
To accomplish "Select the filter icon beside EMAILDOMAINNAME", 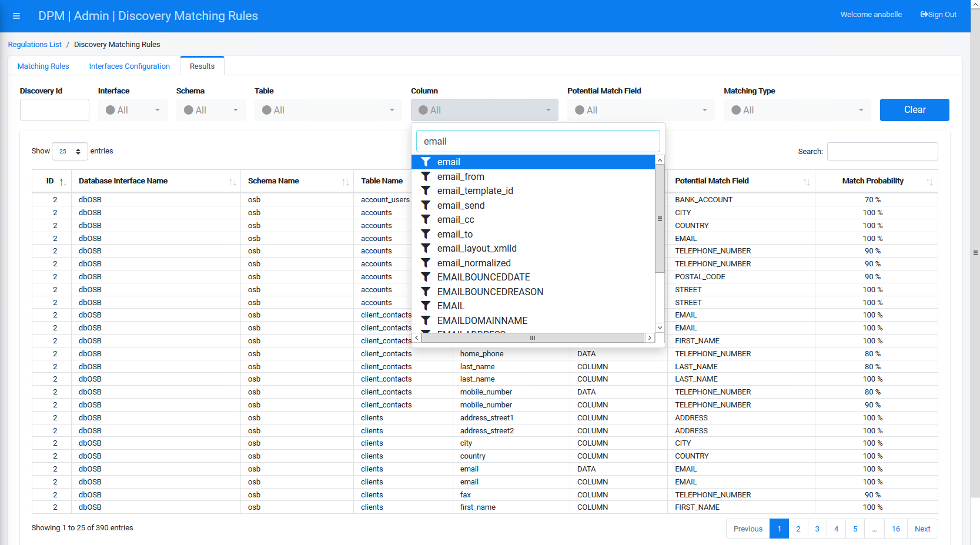I will (426, 320).
